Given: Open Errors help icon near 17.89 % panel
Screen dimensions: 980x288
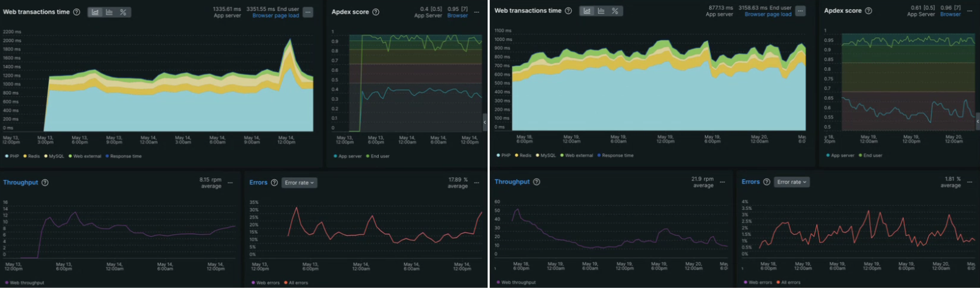Looking at the screenshot, I should [274, 183].
